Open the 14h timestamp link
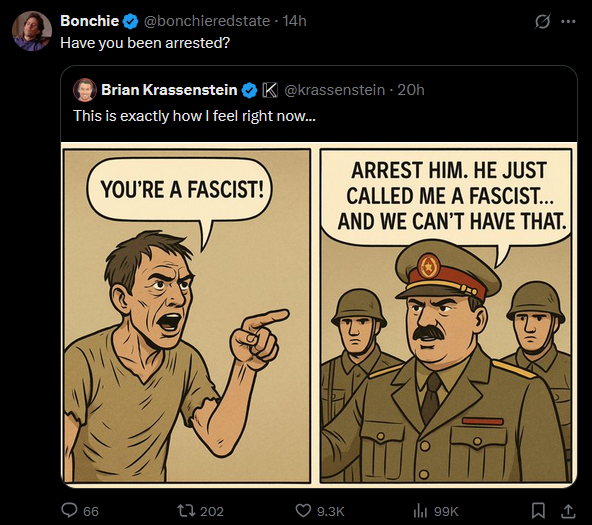Viewport: 592px width, 525px height. (294, 21)
